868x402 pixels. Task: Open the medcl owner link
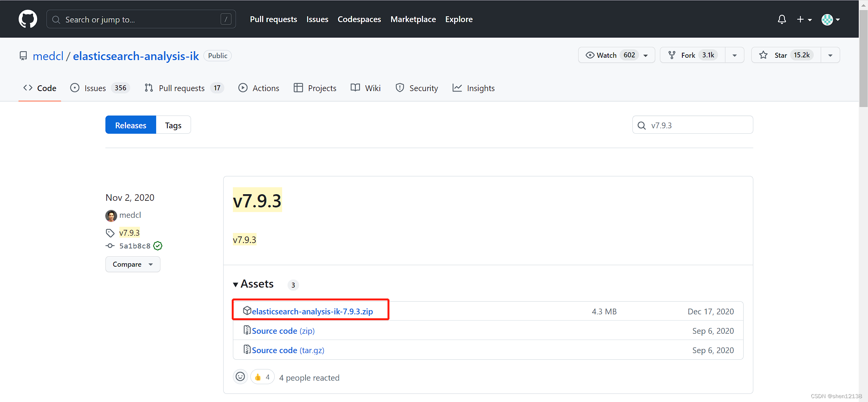tap(48, 56)
